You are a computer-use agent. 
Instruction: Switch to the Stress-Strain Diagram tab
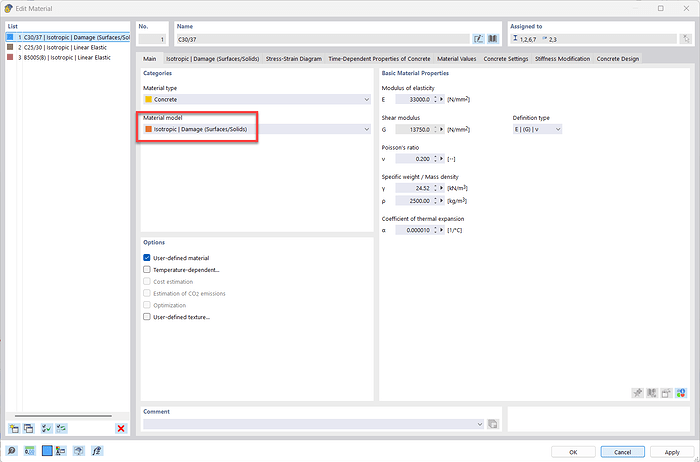(293, 59)
